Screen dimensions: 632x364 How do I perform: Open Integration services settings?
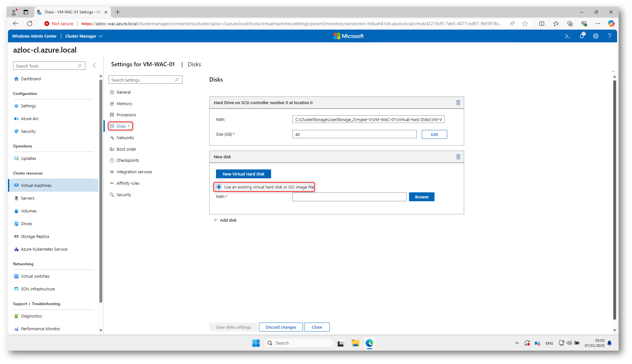[x=134, y=172]
